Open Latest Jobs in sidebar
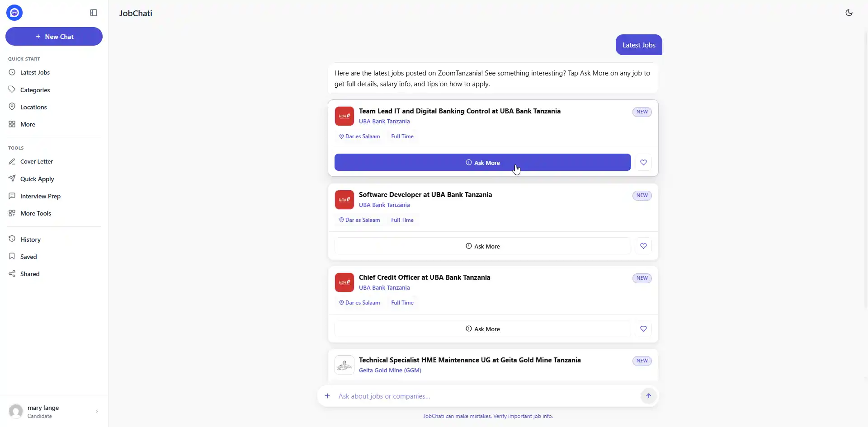 [54, 72]
